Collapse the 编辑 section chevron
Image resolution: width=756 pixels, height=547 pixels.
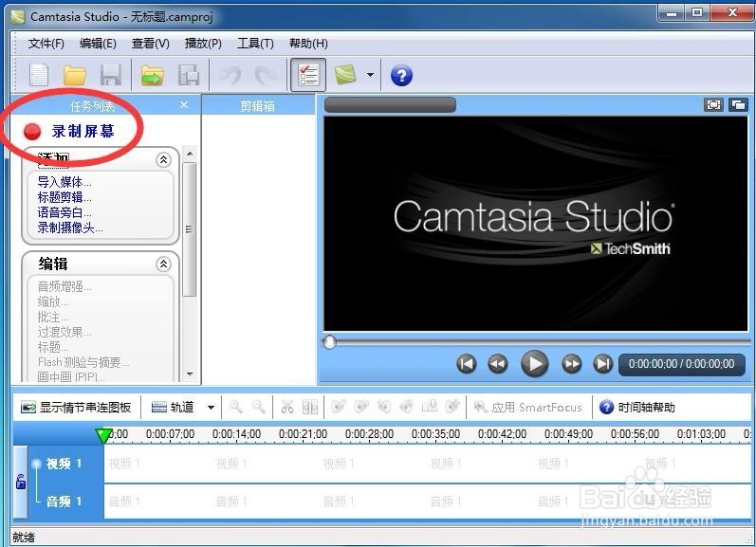[163, 264]
